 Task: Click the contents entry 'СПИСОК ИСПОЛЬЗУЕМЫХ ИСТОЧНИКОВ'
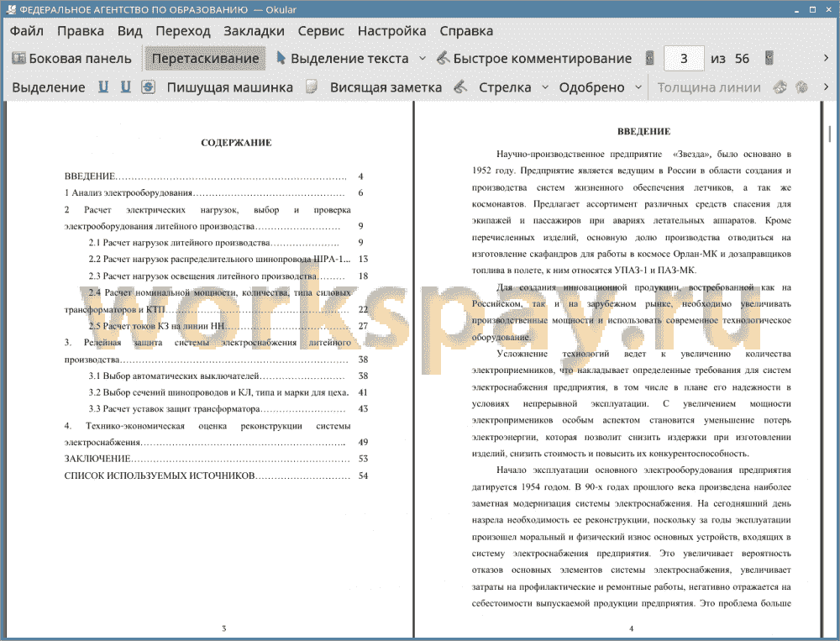[160, 475]
